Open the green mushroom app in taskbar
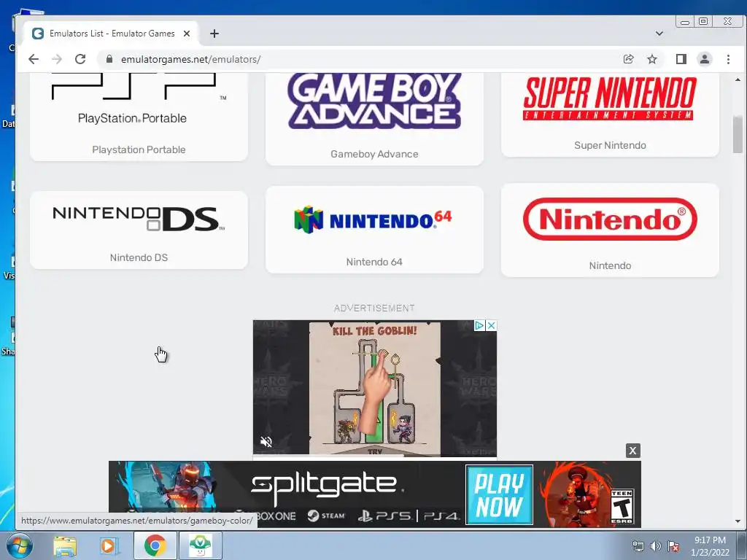Image resolution: width=747 pixels, height=560 pixels. (200, 545)
